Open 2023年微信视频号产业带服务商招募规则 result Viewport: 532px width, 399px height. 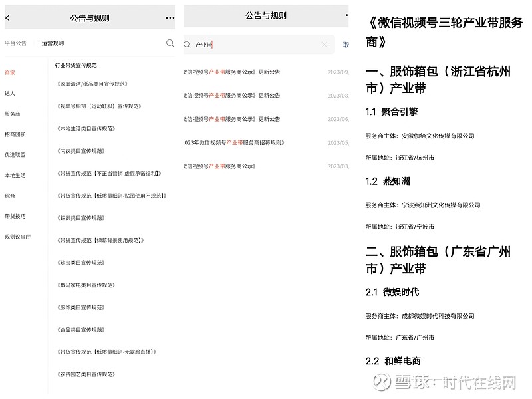point(233,142)
